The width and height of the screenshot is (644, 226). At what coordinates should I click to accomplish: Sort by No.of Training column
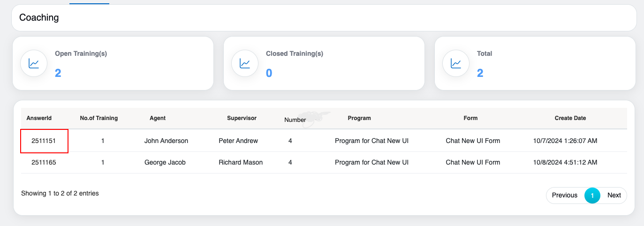pos(99,118)
